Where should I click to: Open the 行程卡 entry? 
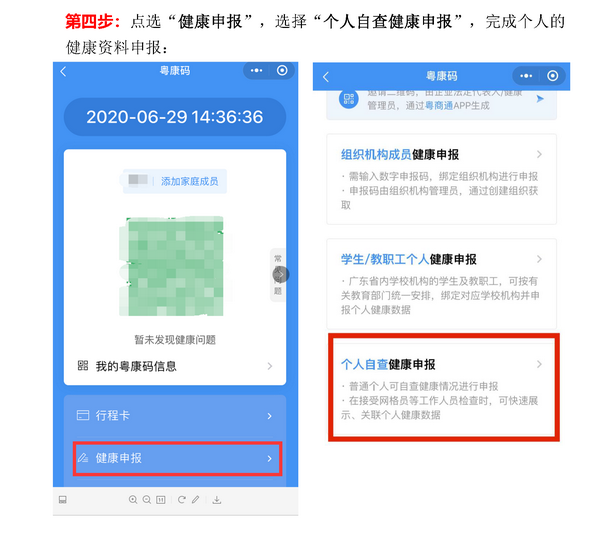click(x=175, y=416)
